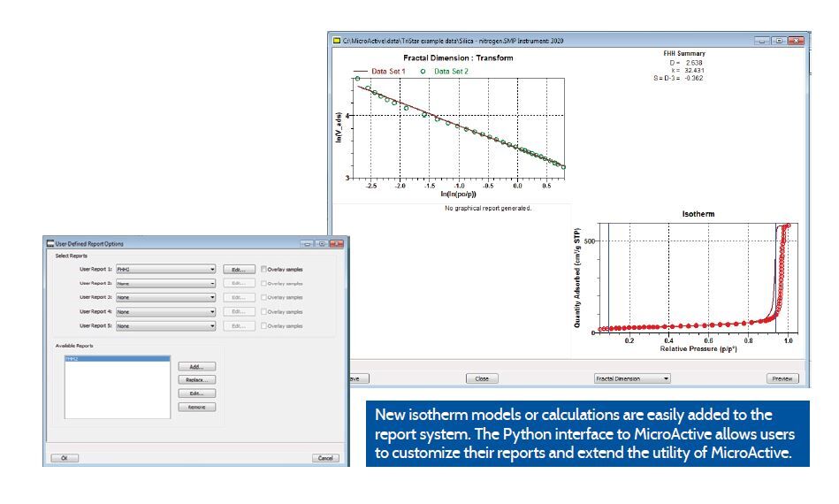The height and width of the screenshot is (504, 839).
Task: Click the S = D-3 = -0.362 value
Action: tap(678, 78)
